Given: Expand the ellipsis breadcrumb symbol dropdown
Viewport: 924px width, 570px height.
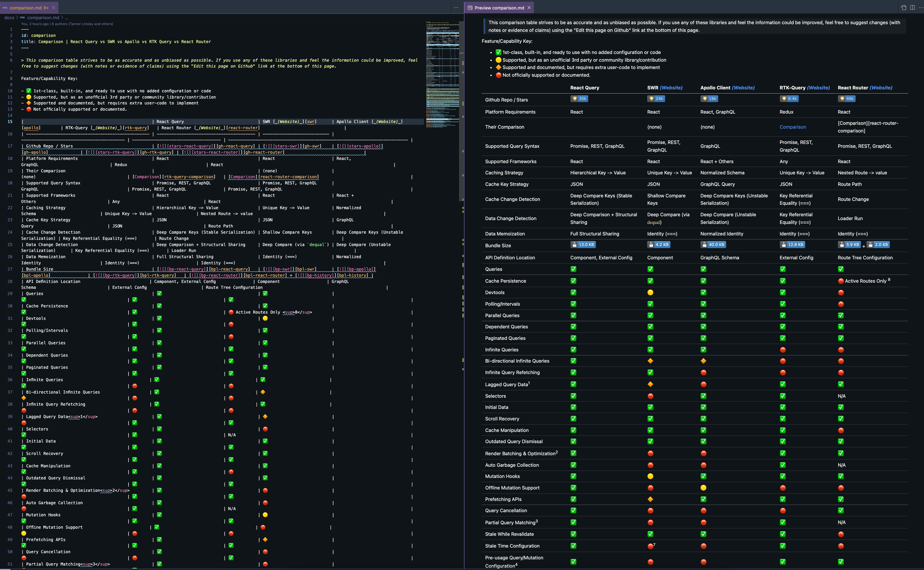Looking at the screenshot, I should click(67, 18).
